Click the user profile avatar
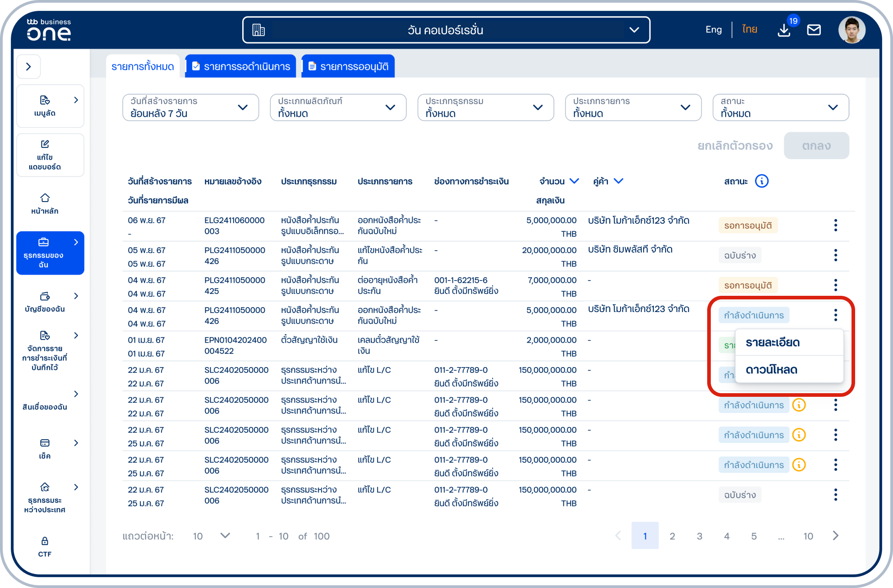This screenshot has width=893, height=588. (852, 30)
